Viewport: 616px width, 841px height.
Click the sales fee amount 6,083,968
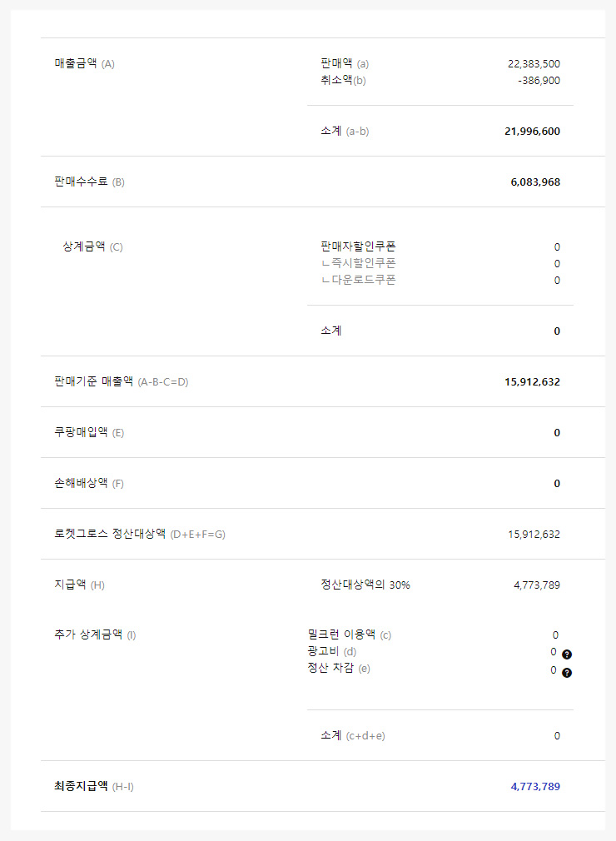coord(535,182)
